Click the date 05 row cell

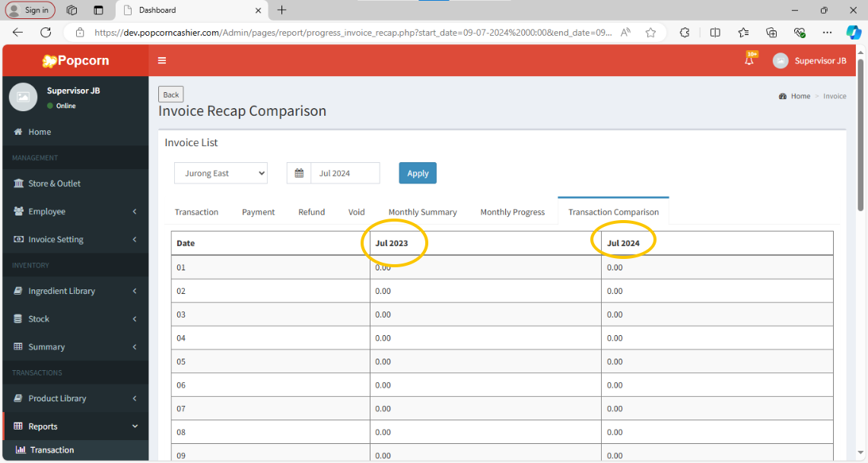coord(271,361)
